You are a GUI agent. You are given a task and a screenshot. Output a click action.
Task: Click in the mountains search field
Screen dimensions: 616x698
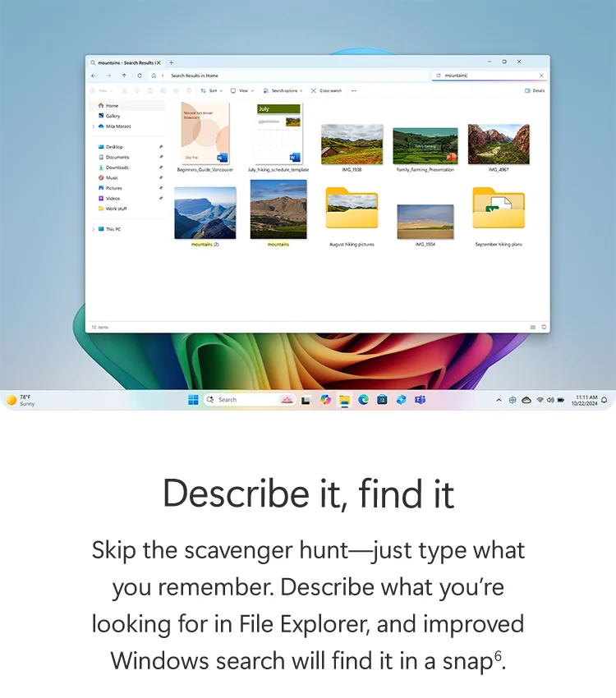(487, 76)
